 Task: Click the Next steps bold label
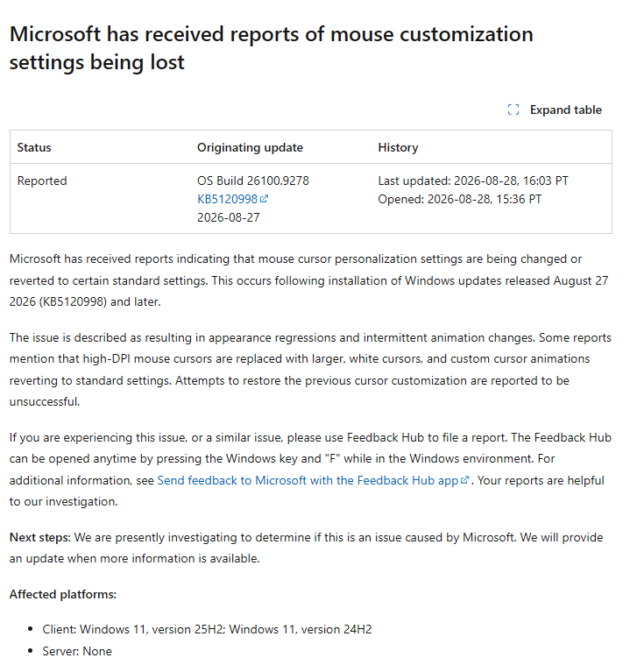pyautogui.click(x=39, y=537)
